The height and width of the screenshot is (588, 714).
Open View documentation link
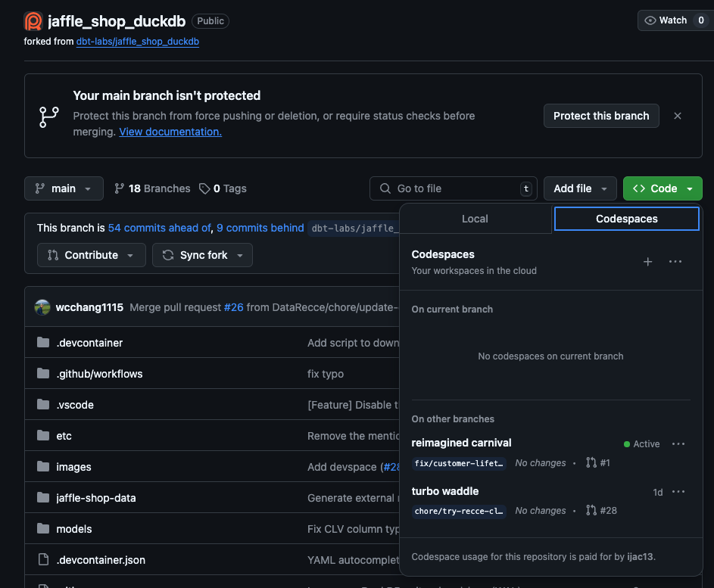coord(170,132)
